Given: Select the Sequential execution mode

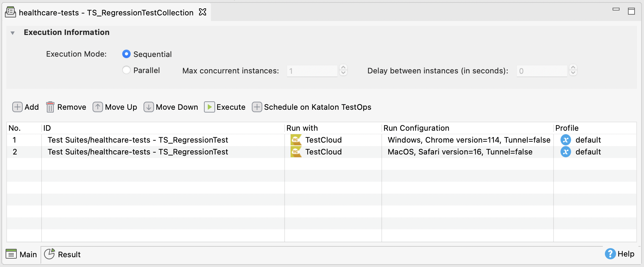Looking at the screenshot, I should (126, 54).
